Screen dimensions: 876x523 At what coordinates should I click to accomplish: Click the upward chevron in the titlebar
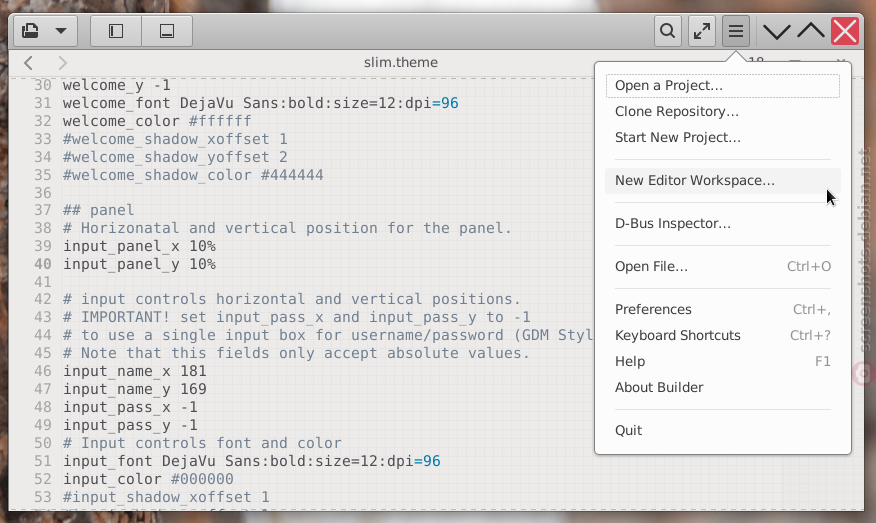tap(811, 31)
